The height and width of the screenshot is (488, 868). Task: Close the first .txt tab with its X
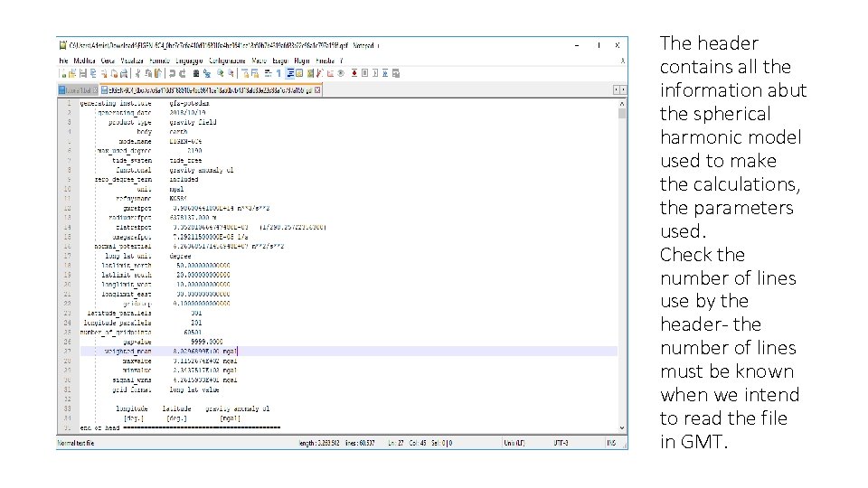click(95, 90)
